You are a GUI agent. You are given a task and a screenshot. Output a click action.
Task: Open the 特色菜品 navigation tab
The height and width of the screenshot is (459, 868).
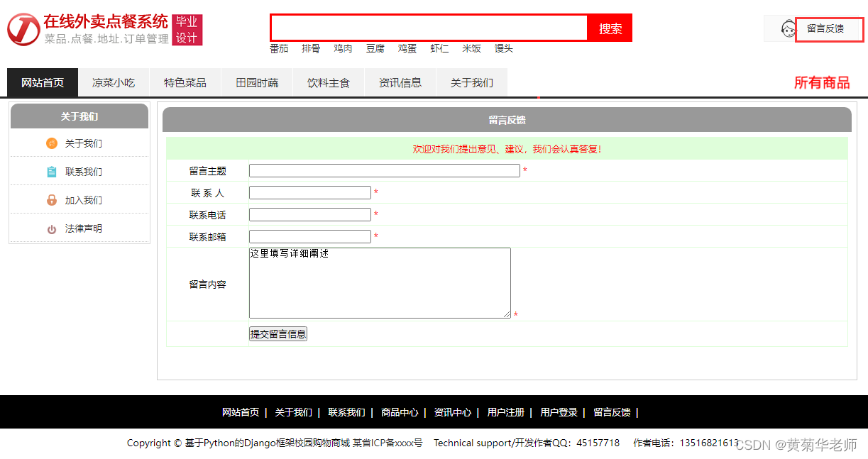pyautogui.click(x=185, y=83)
